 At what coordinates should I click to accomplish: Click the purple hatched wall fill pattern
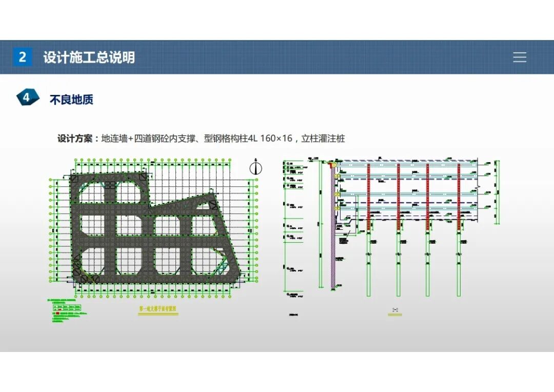click(332, 257)
